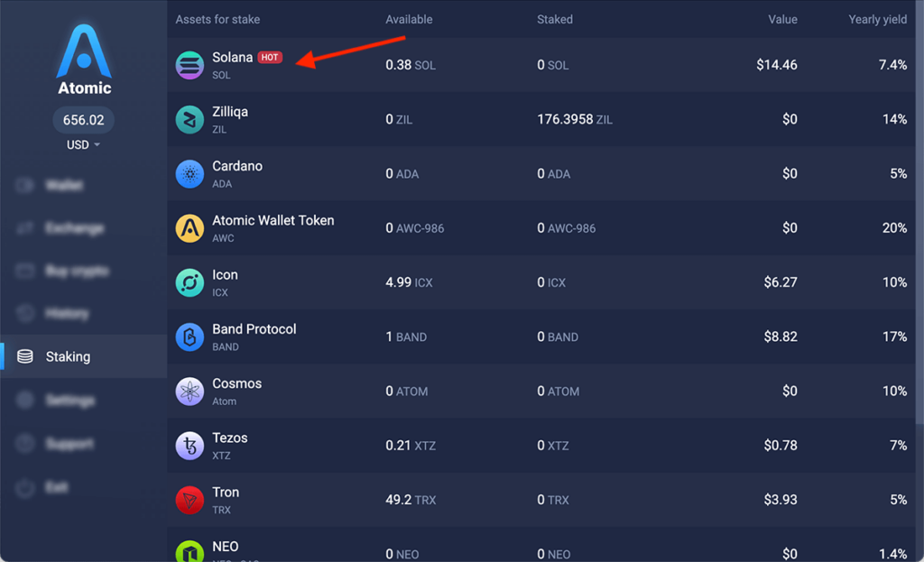Click the vertical scrollbar on the right edge
The image size is (924, 562).
pyautogui.click(x=919, y=212)
